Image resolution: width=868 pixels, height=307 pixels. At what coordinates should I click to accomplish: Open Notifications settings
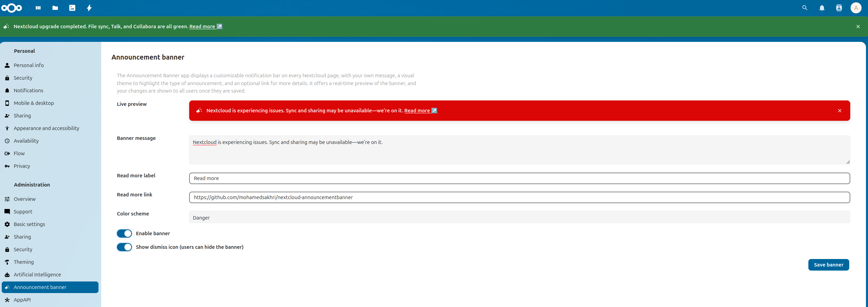tap(50, 91)
